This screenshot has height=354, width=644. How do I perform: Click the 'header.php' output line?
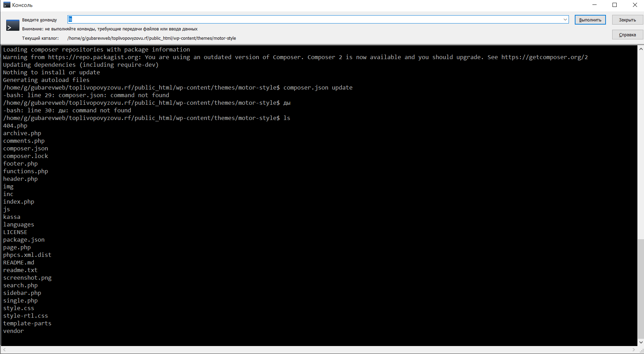click(x=20, y=179)
